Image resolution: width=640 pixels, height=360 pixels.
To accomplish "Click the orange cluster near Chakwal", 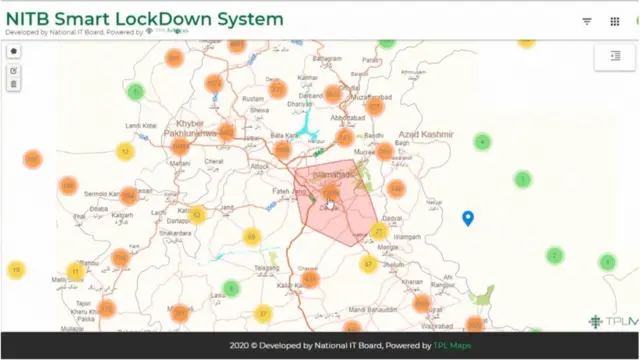I will click(310, 280).
